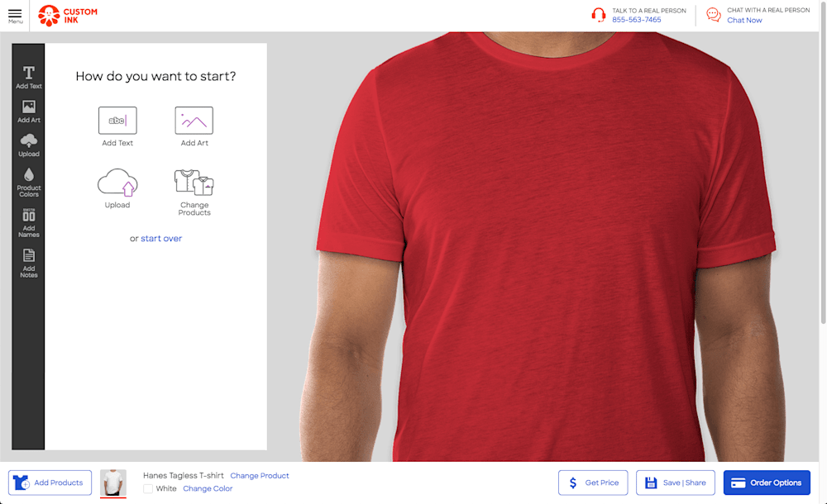This screenshot has height=504, width=827.
Task: Open the Upload tool in the sidebar
Action: pos(29,145)
